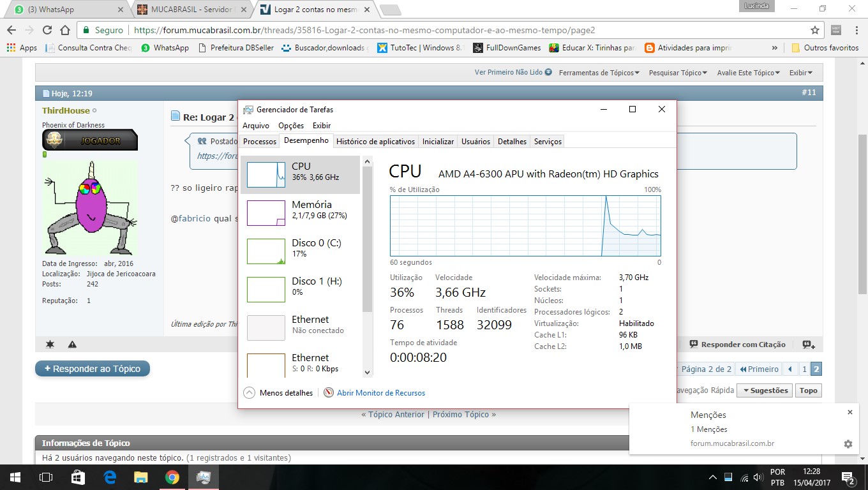
Task: Open Menções notification settings gear
Action: tap(848, 444)
